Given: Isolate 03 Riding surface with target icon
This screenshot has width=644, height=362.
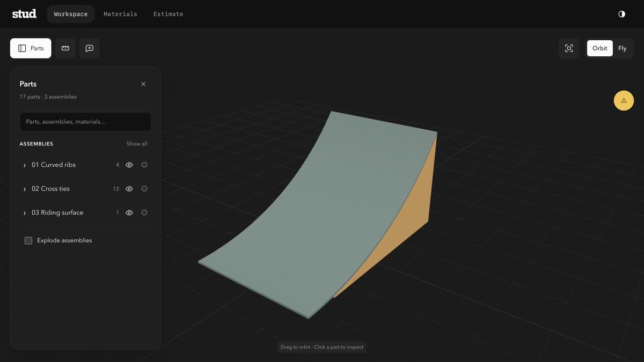Looking at the screenshot, I should (144, 213).
